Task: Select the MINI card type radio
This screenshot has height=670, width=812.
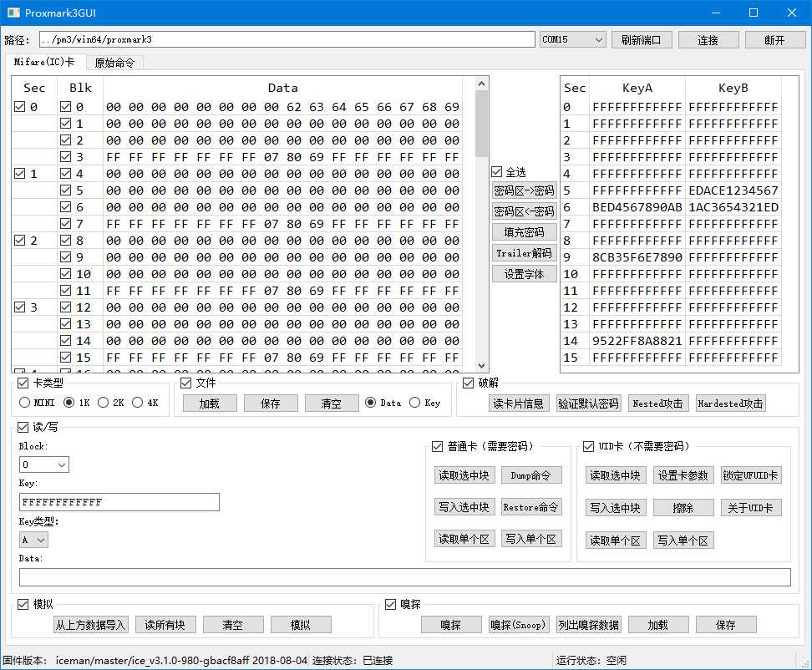Action: [24, 403]
